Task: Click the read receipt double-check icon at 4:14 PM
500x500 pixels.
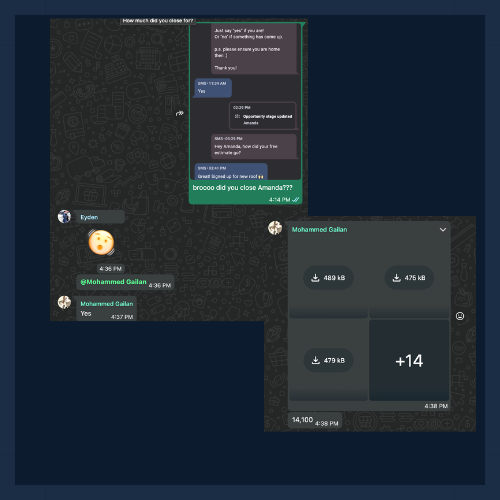Action: click(x=296, y=200)
